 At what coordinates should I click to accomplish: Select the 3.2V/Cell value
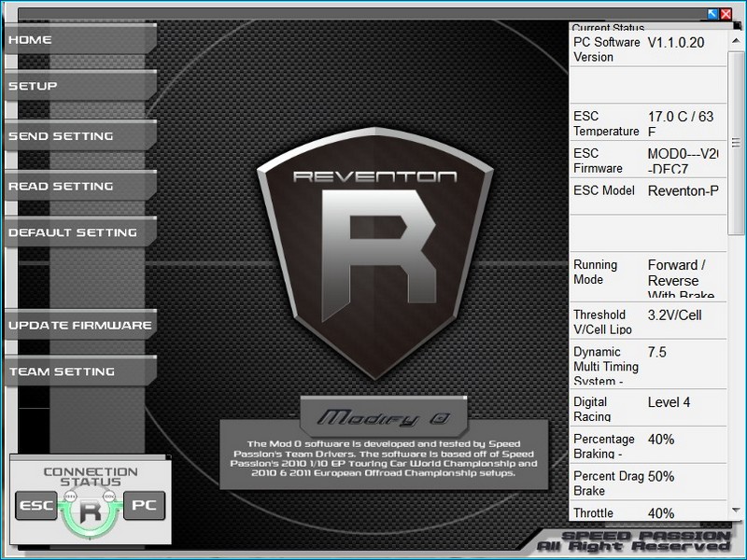[x=674, y=315]
